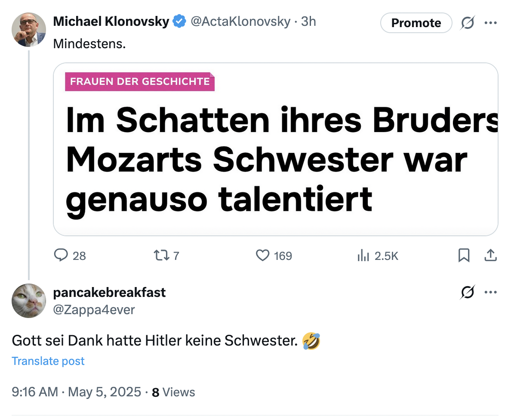Like the post with 169 likes
Image resolution: width=511 pixels, height=420 pixels.
coord(262,256)
